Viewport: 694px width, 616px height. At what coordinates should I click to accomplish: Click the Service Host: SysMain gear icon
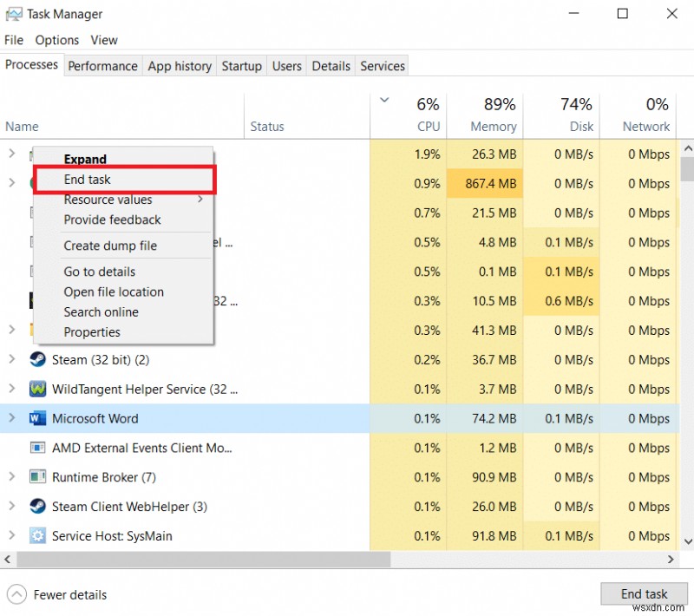click(37, 535)
